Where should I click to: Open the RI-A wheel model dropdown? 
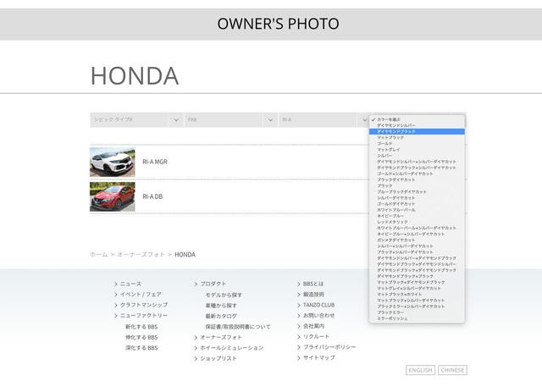[324, 119]
